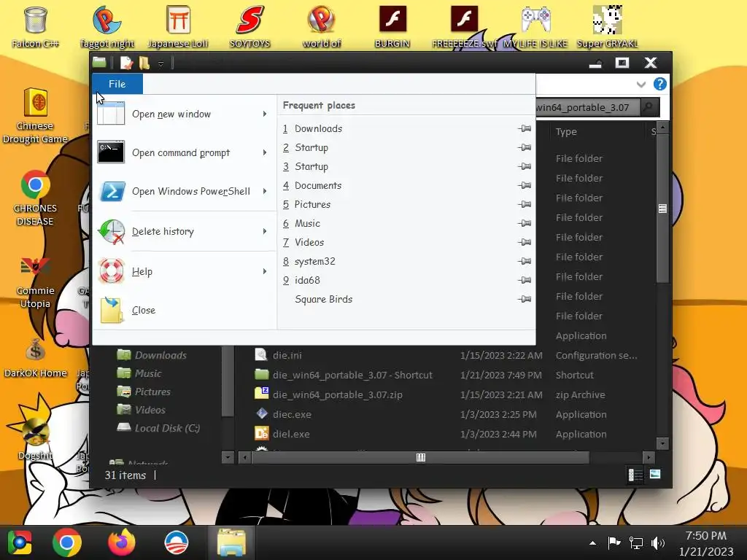Launch Chrome from the taskbar

[66, 542]
